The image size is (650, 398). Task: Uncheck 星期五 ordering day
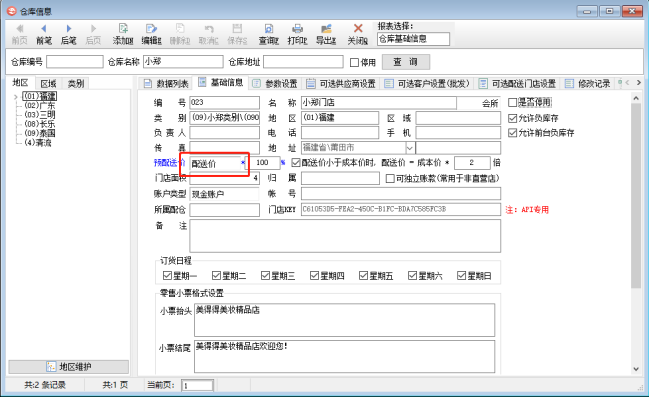point(363,276)
